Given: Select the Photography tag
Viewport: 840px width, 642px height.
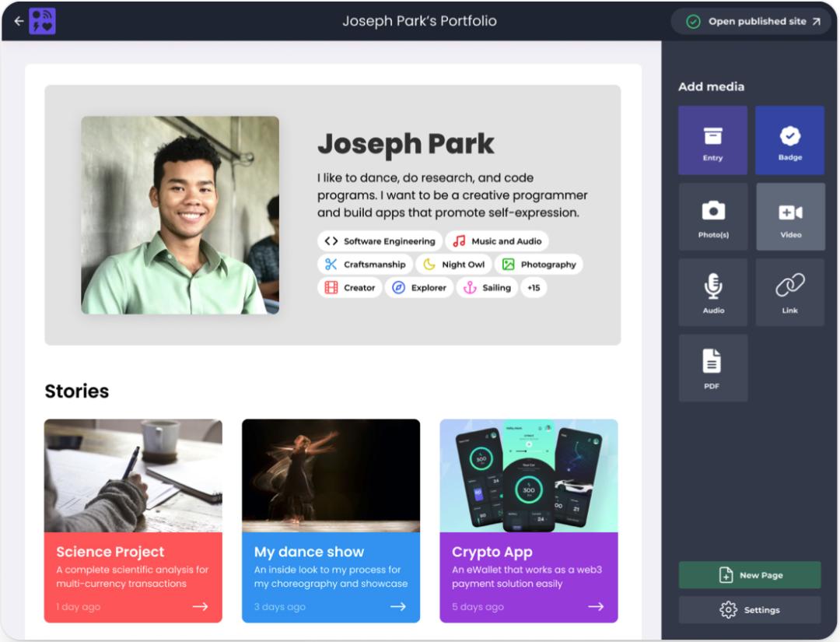Looking at the screenshot, I should [x=538, y=265].
